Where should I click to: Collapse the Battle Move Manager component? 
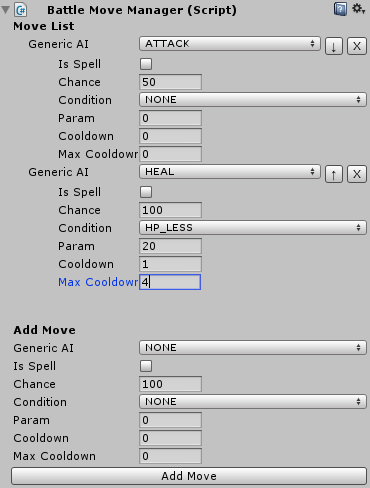click(x=6, y=10)
